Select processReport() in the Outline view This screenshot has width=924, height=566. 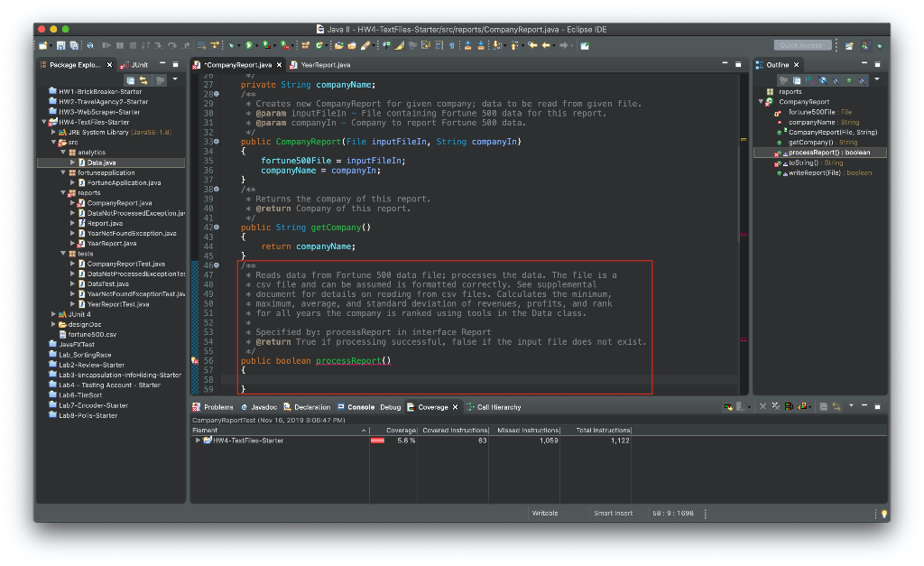(815, 153)
